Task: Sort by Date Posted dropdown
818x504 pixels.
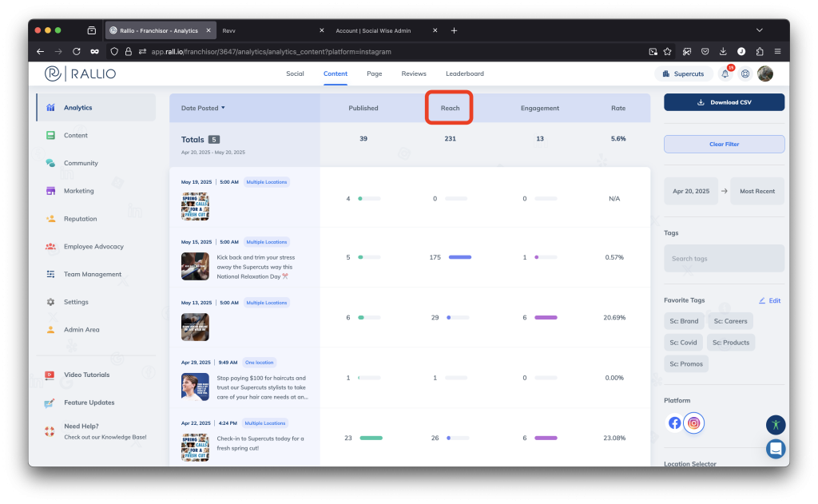Action: coord(203,108)
